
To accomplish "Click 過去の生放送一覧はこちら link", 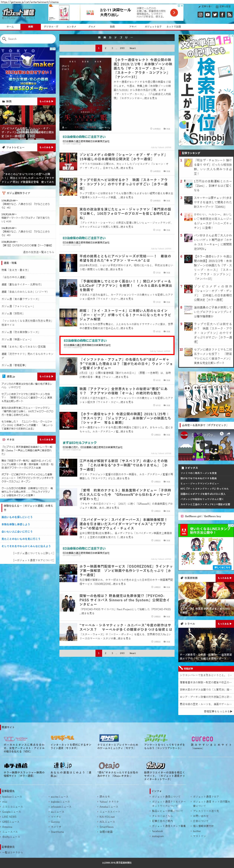I will click(38, 252).
